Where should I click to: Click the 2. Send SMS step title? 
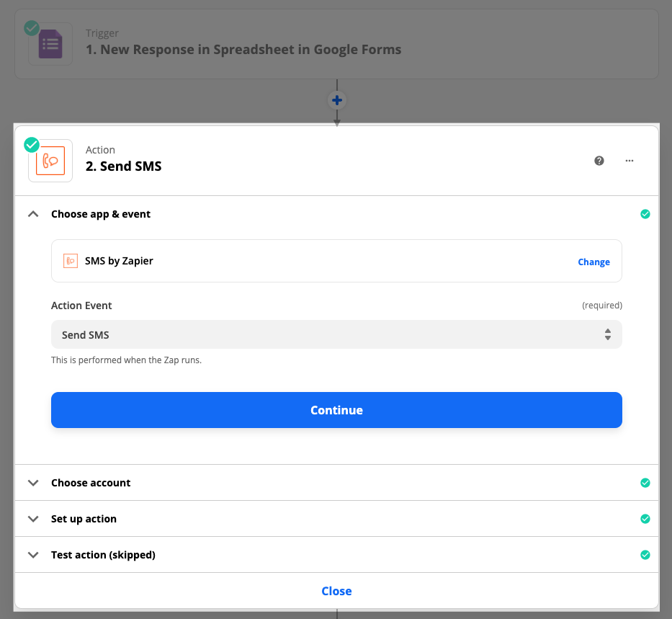123,166
